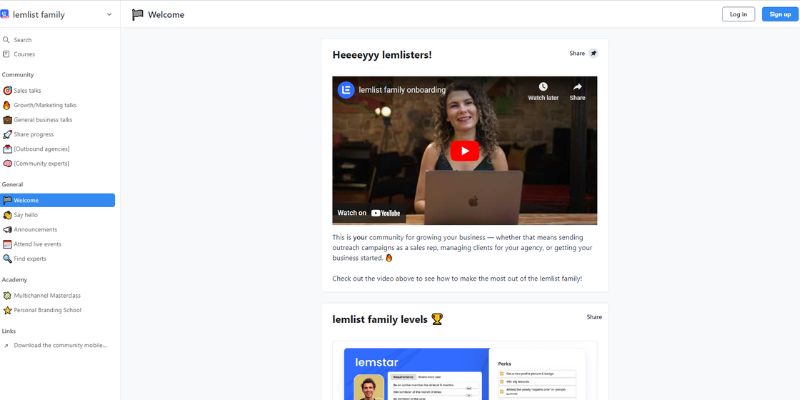Click the Welcome flag icon in header

pyautogui.click(x=137, y=15)
